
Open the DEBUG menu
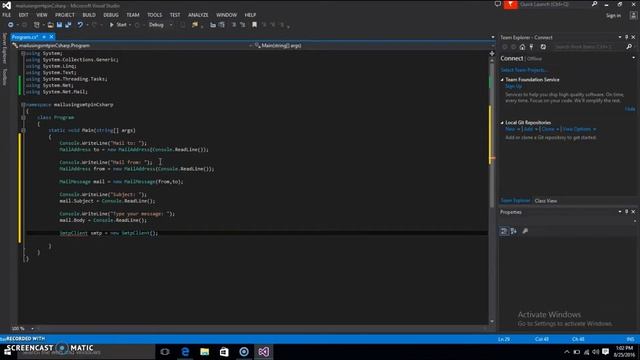[x=111, y=15]
